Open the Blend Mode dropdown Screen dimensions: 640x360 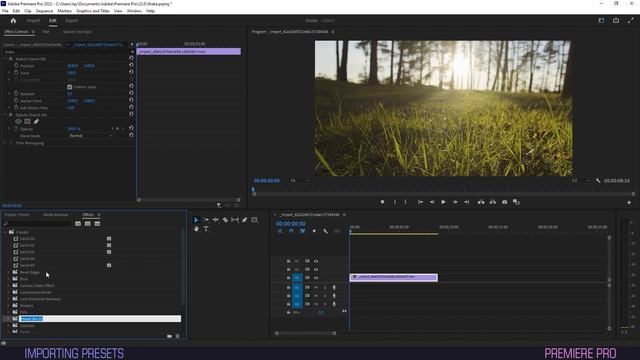coord(91,136)
